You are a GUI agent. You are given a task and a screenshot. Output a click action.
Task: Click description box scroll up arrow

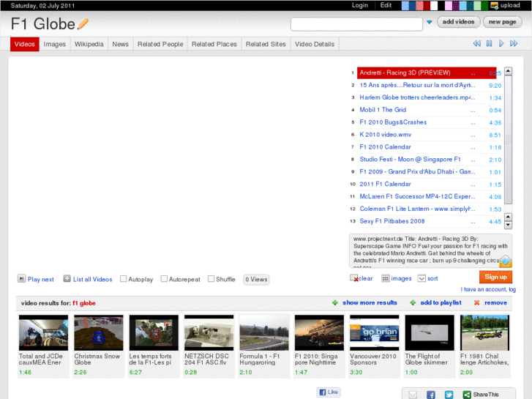(x=508, y=217)
